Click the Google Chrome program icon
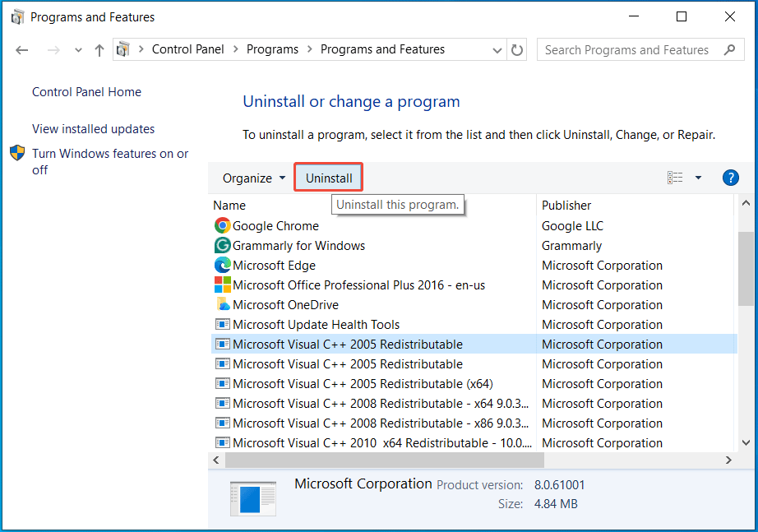 coord(221,225)
